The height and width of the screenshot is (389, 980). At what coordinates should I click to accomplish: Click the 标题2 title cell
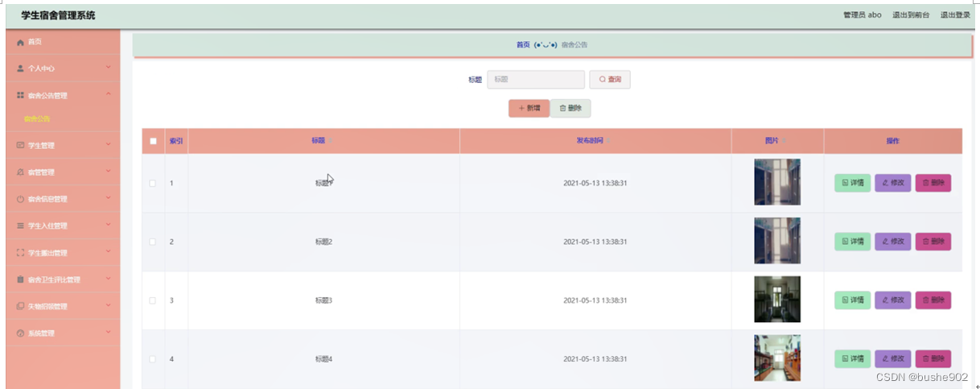[x=323, y=242]
